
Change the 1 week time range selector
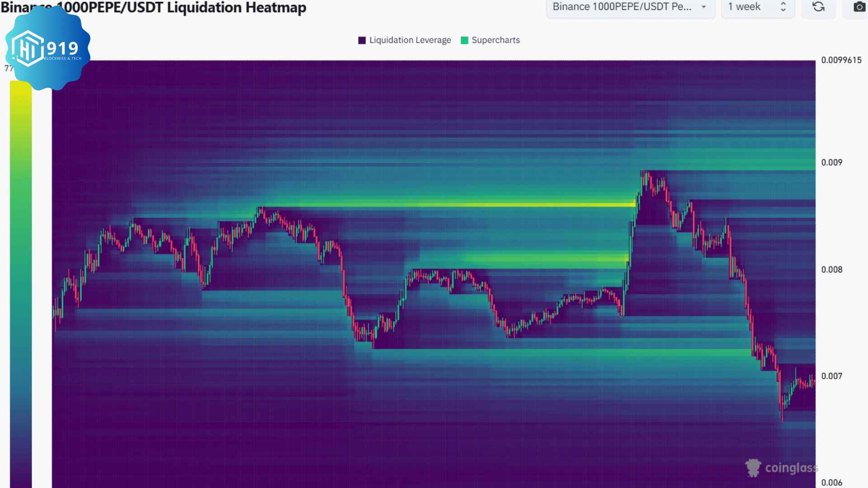pyautogui.click(x=758, y=7)
